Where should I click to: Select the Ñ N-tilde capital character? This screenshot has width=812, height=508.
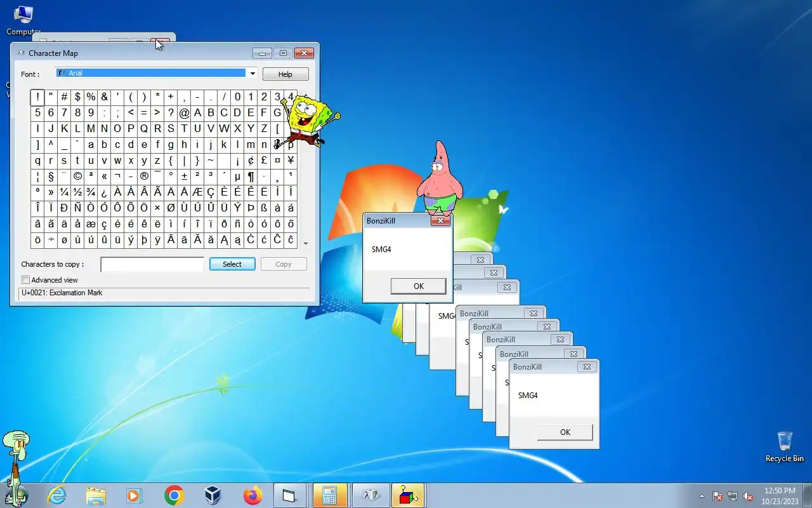(77, 208)
